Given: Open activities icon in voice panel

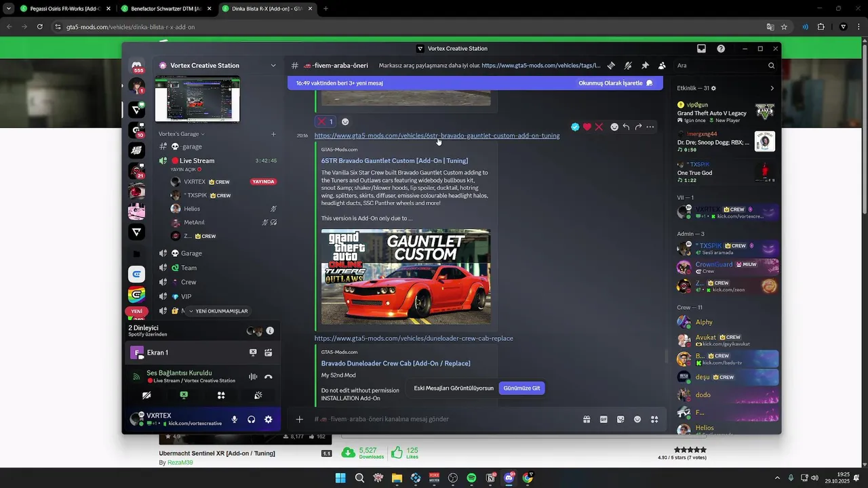Looking at the screenshot, I should pyautogui.click(x=221, y=395).
